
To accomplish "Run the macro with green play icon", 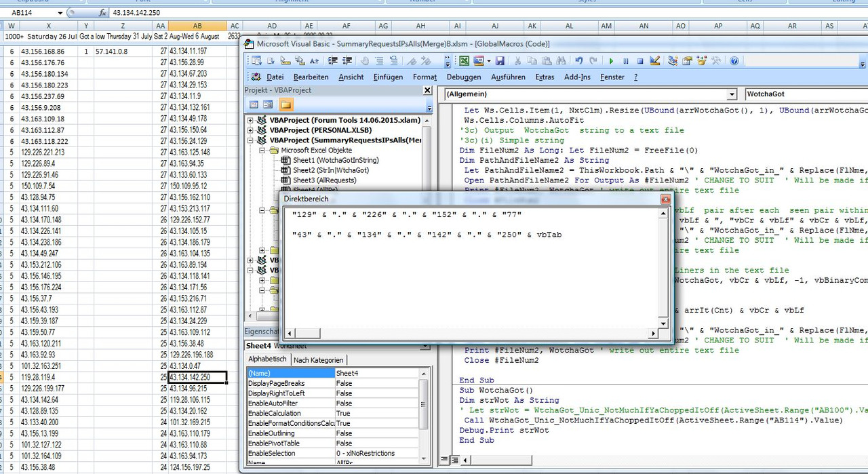I will point(611,61).
